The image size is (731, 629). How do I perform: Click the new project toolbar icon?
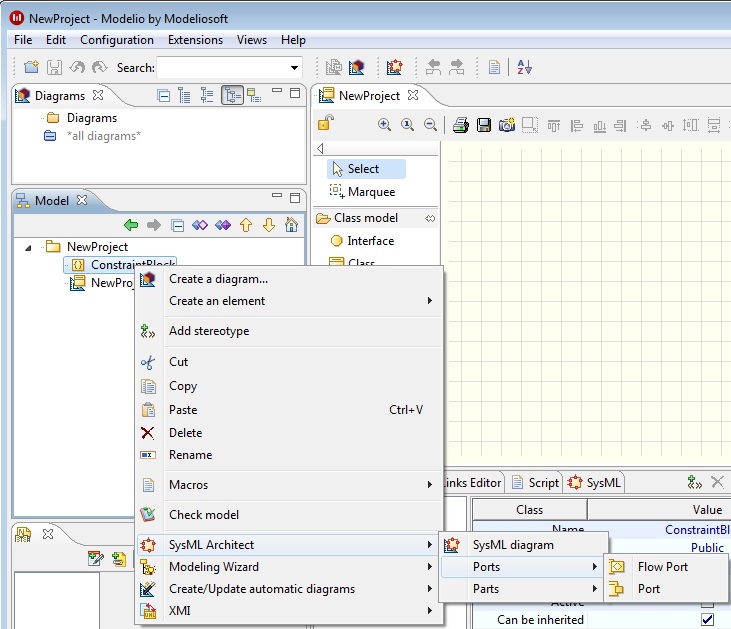pos(31,67)
